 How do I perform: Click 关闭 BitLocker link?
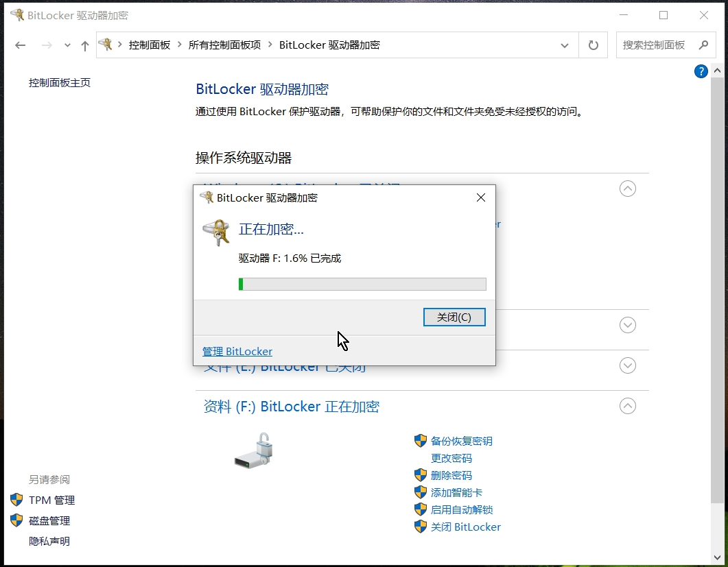coord(466,527)
